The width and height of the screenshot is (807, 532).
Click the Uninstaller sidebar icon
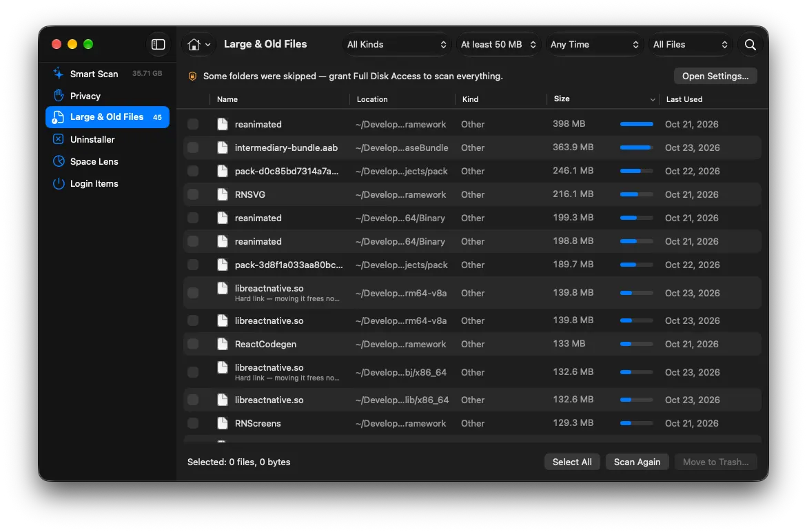coord(59,139)
